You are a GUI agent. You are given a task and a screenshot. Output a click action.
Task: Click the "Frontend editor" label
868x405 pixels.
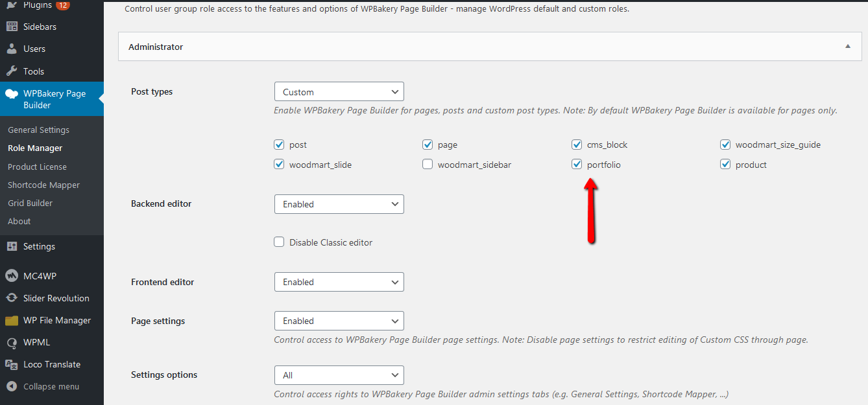pos(162,282)
